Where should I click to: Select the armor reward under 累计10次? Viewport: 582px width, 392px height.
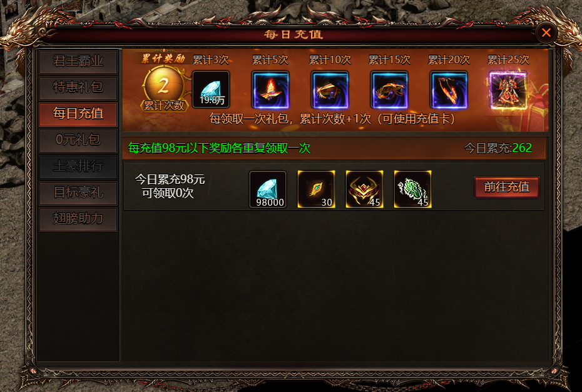click(x=330, y=89)
